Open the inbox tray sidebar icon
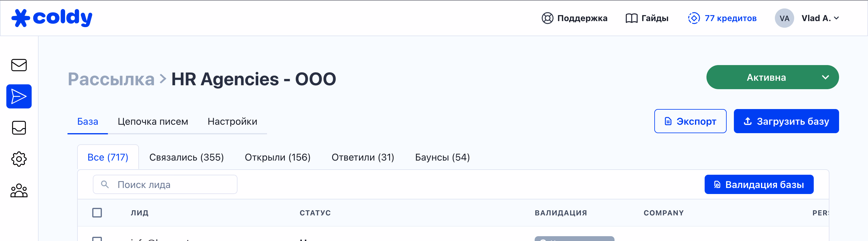 [x=19, y=127]
